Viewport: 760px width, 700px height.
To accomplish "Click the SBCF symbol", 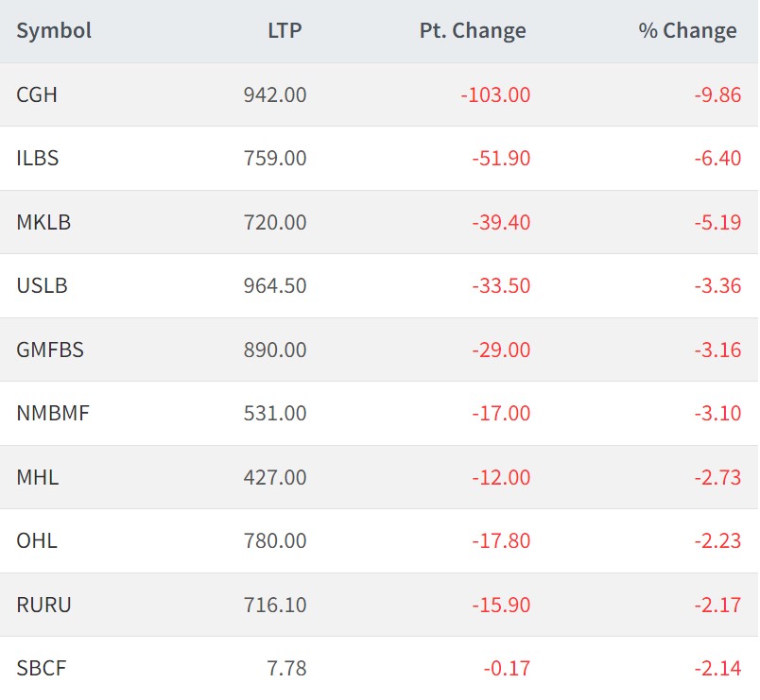I will point(42,668).
